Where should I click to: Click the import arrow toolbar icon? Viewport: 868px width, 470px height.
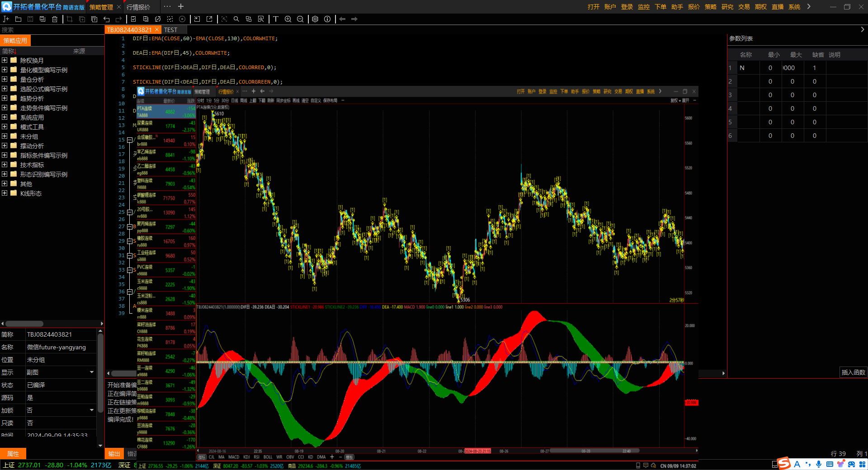(x=197, y=19)
